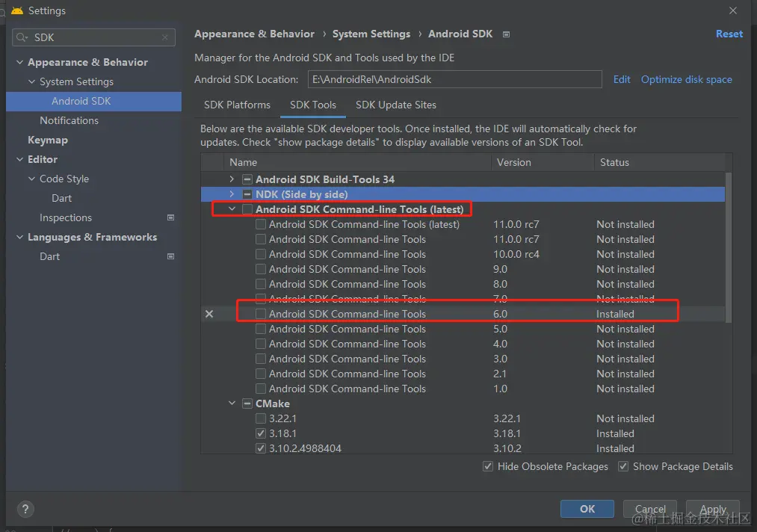Uncheck Hide Obsolete Packages

(488, 466)
